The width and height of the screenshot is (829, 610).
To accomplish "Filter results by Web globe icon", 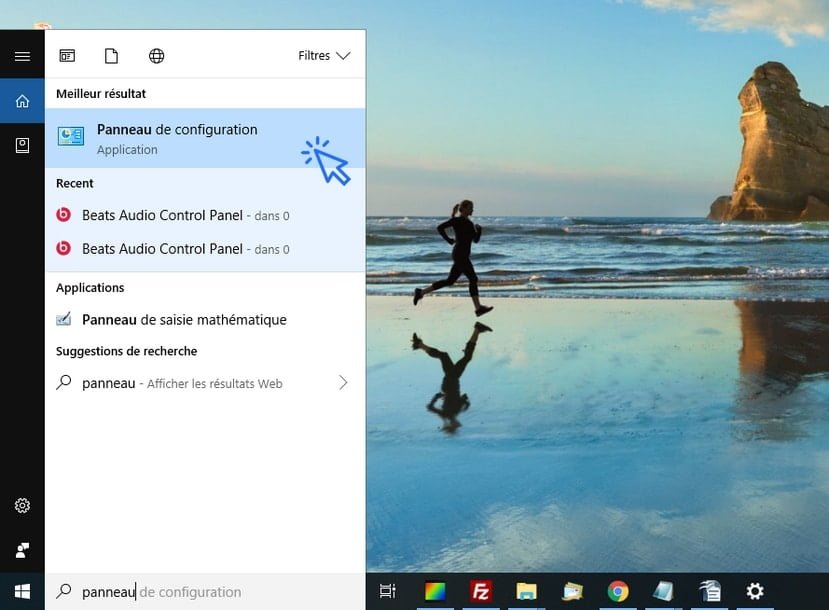I will 156,56.
